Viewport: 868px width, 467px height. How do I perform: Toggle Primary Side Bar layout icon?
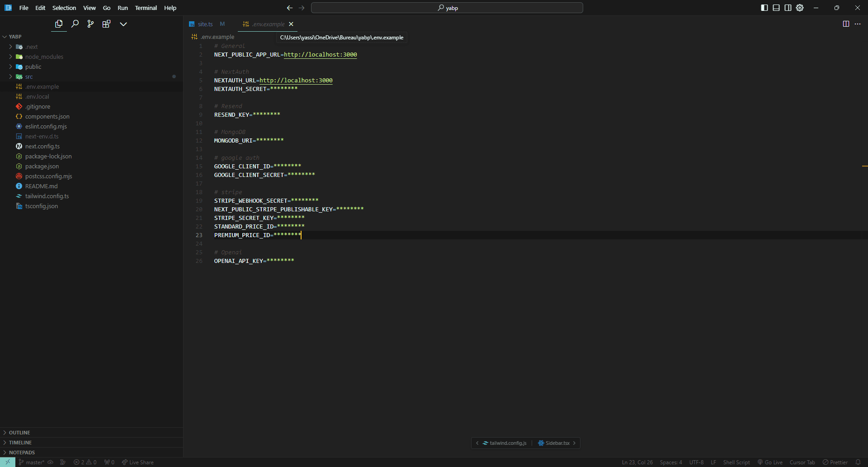pyautogui.click(x=764, y=8)
